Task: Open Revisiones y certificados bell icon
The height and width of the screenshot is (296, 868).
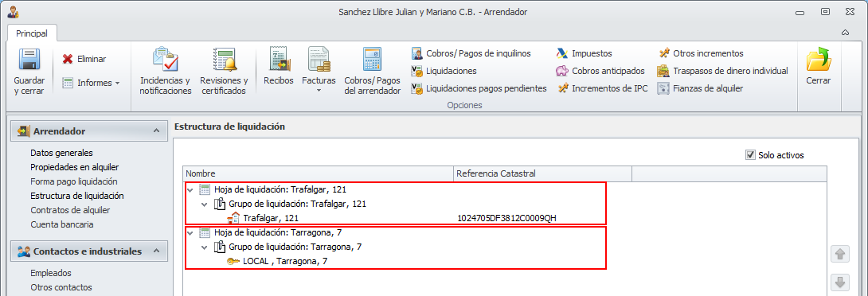Action: 224,60
